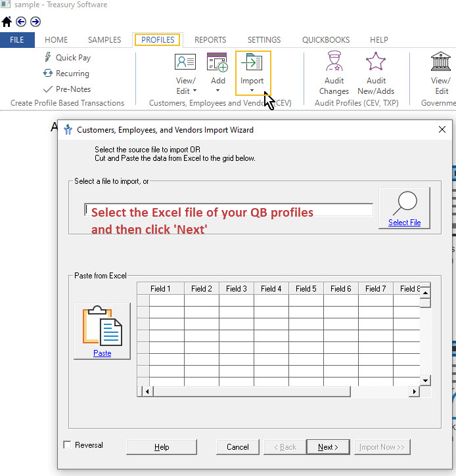Open Quick Pay with lightning icon
This screenshot has width=456, height=476.
67,58
